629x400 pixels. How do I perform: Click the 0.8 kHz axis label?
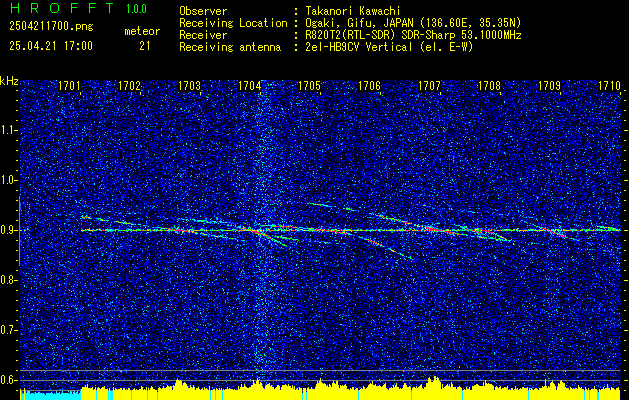(x=8, y=280)
